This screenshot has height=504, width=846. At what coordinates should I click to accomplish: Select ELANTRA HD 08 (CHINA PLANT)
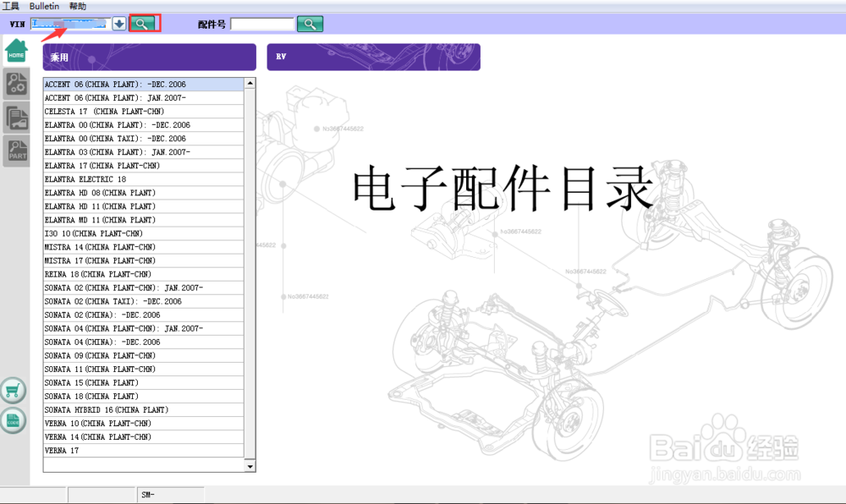coord(144,193)
